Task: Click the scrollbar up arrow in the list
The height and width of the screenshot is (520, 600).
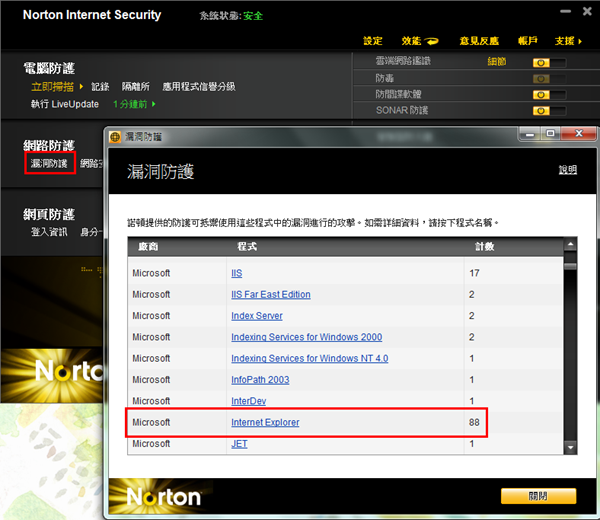Action: click(x=570, y=244)
